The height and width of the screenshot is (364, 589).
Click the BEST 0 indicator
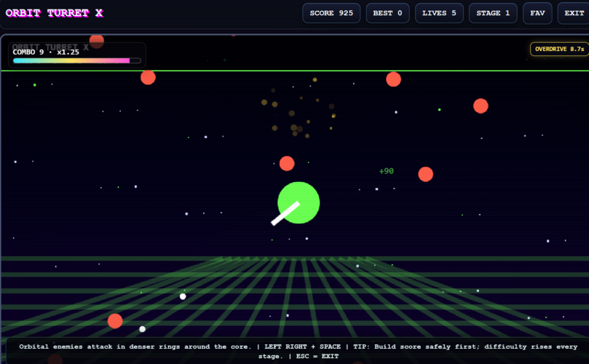pos(387,13)
